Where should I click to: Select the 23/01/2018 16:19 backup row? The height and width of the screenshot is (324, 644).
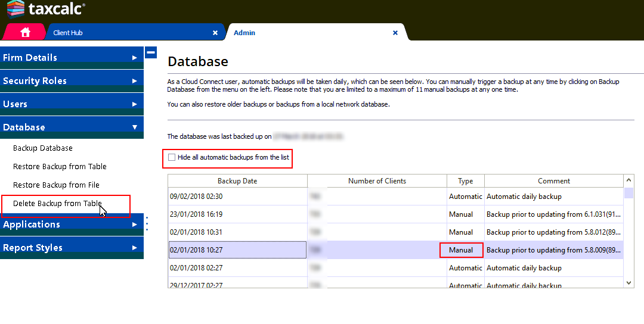[x=237, y=214]
